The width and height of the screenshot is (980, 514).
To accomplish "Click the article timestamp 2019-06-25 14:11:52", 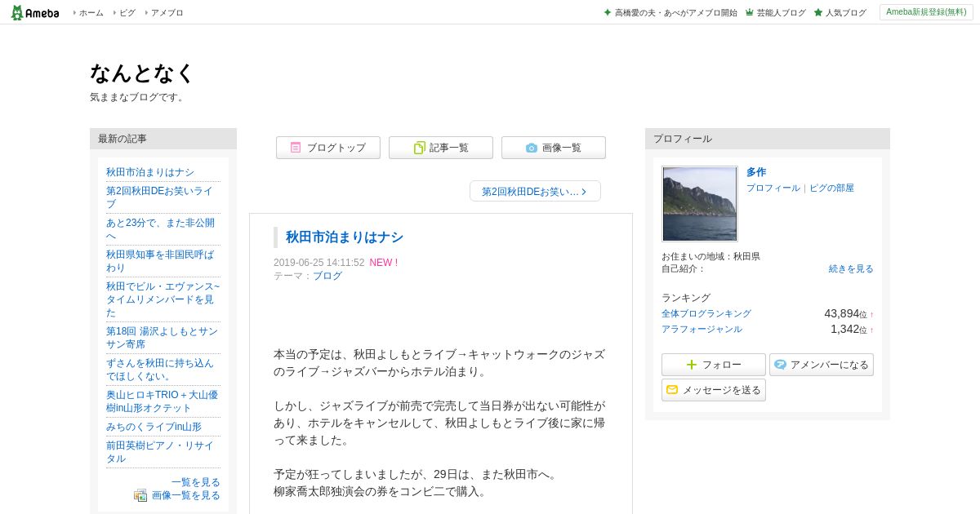I will click(318, 263).
